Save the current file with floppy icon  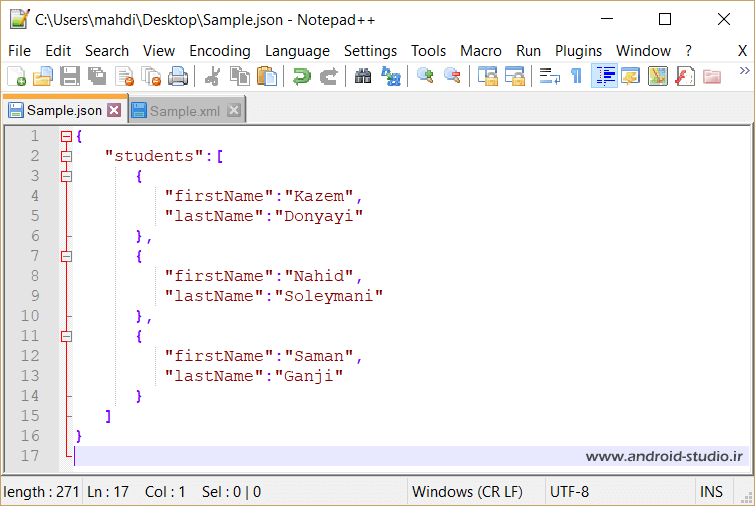pyautogui.click(x=70, y=77)
